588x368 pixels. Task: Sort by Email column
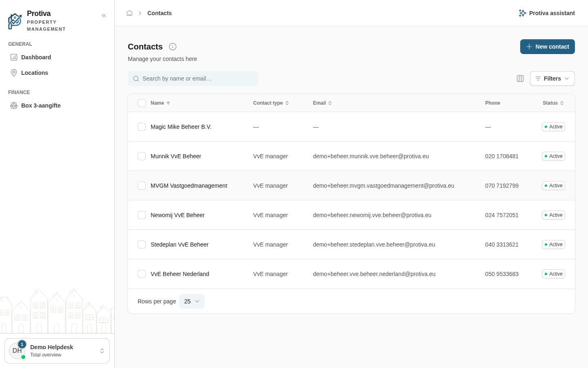[x=323, y=103]
